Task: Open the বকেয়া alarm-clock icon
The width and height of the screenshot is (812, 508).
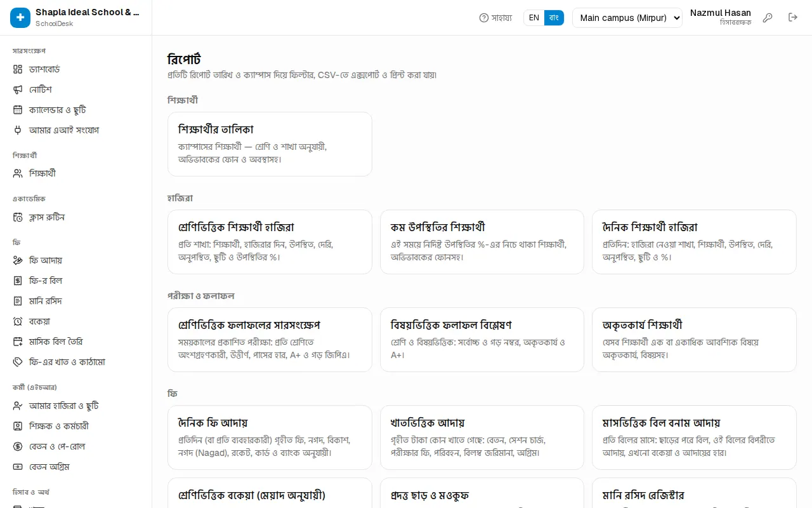Action: pyautogui.click(x=18, y=321)
